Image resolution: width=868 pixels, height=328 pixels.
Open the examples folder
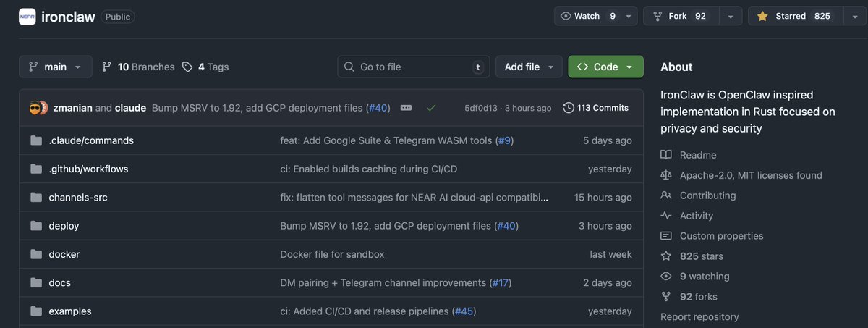point(70,311)
